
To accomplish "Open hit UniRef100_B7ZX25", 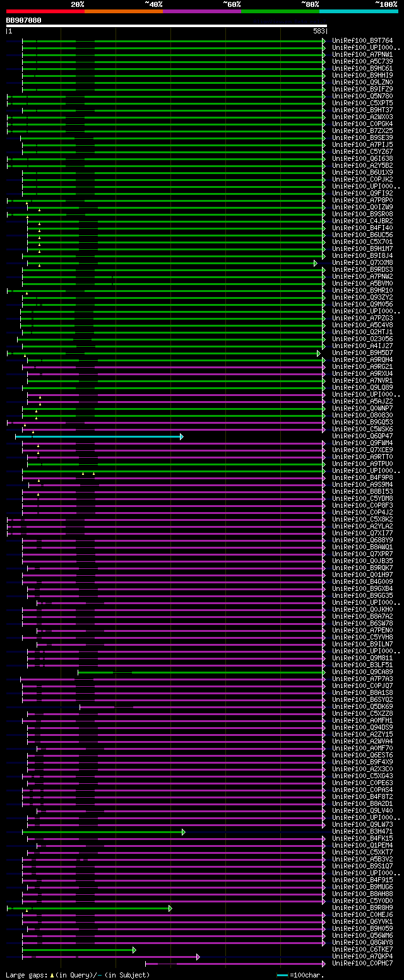I will (362, 131).
